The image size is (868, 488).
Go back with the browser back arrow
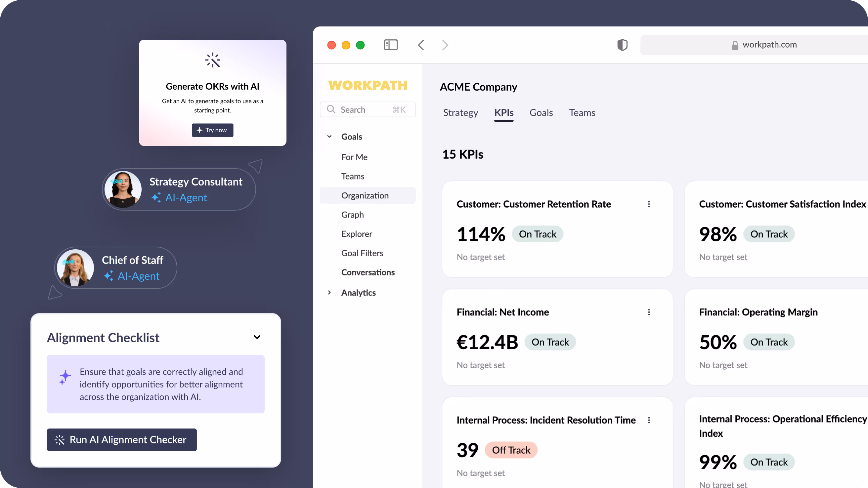pyautogui.click(x=421, y=45)
